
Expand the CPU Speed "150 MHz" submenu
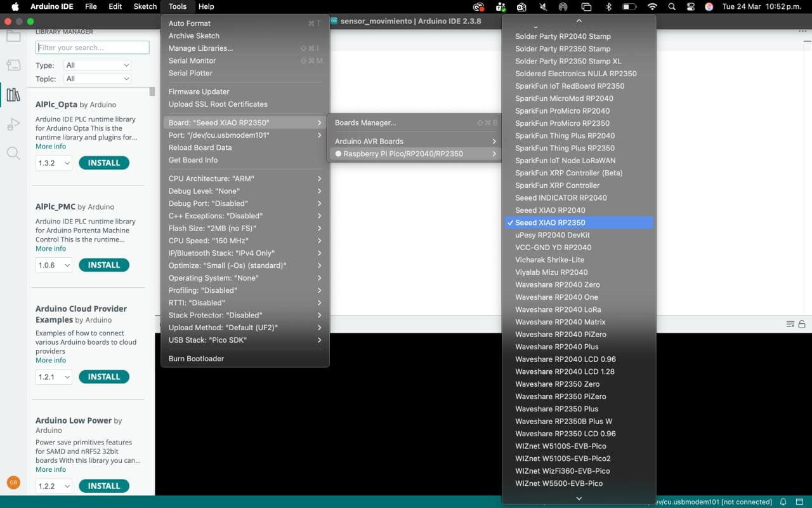coord(245,241)
